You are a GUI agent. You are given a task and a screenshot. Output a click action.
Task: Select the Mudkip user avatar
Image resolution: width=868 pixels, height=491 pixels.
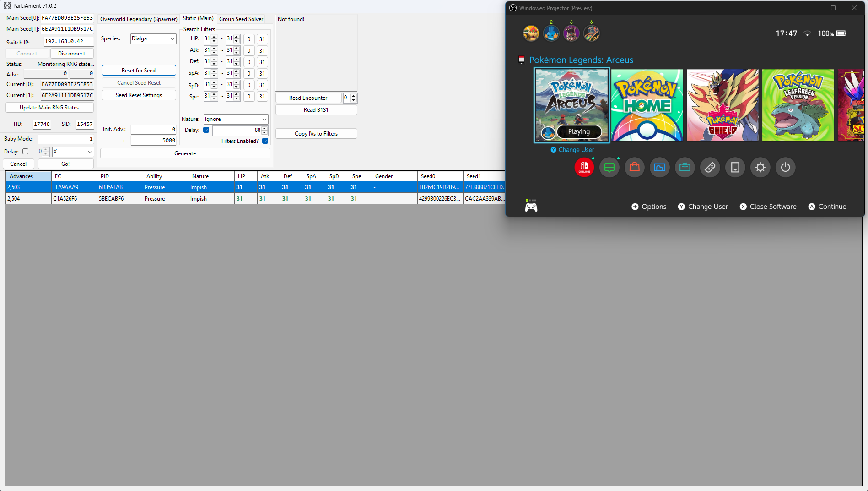(x=551, y=33)
